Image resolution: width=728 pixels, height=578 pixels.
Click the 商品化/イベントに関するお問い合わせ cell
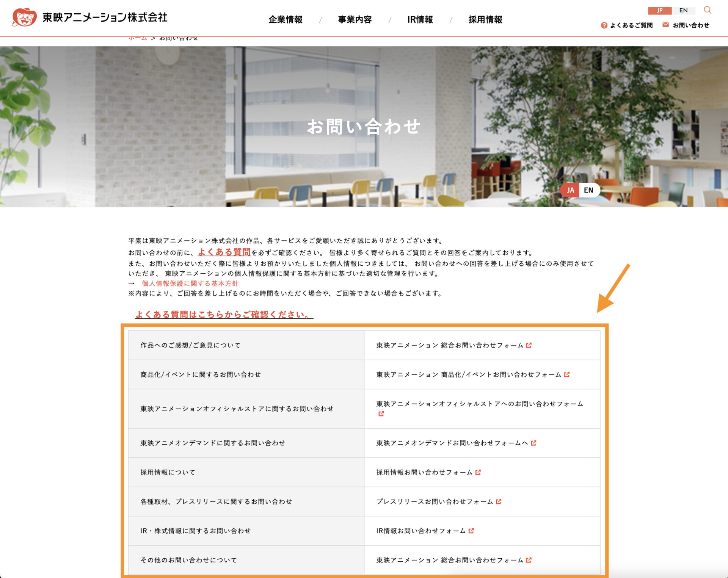click(x=246, y=374)
